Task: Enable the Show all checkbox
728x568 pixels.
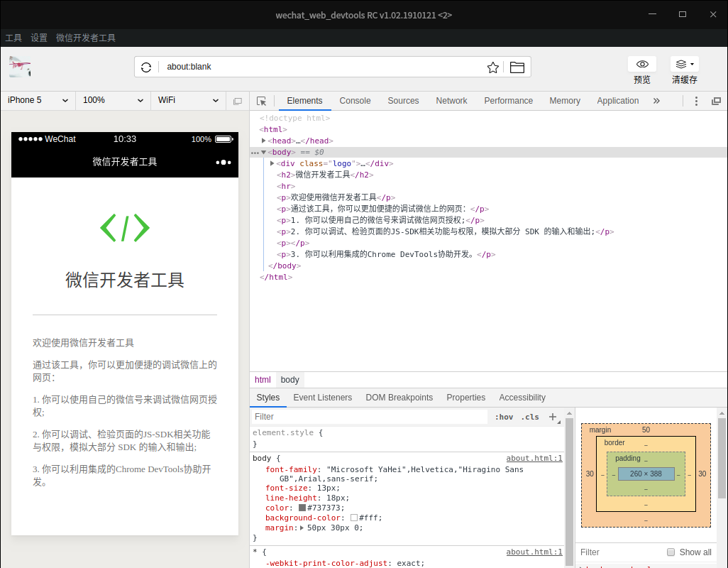Action: click(671, 552)
